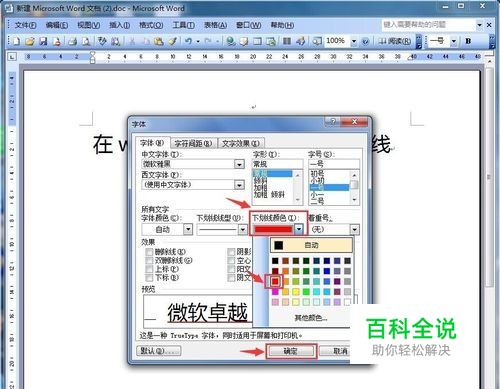Select 加粗 倾斜 in the font style list
500x389 pixels.
pos(269,195)
